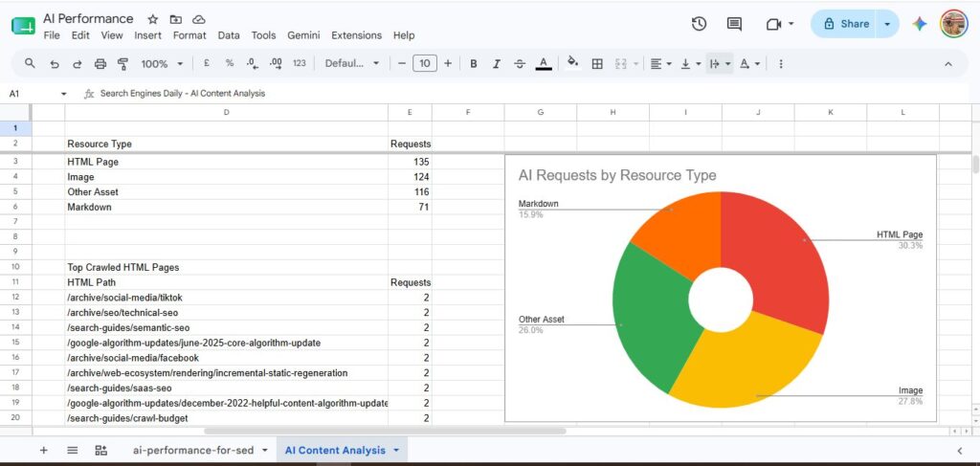Activate the paint format tool
This screenshot has height=466, width=980.
[x=123, y=64]
